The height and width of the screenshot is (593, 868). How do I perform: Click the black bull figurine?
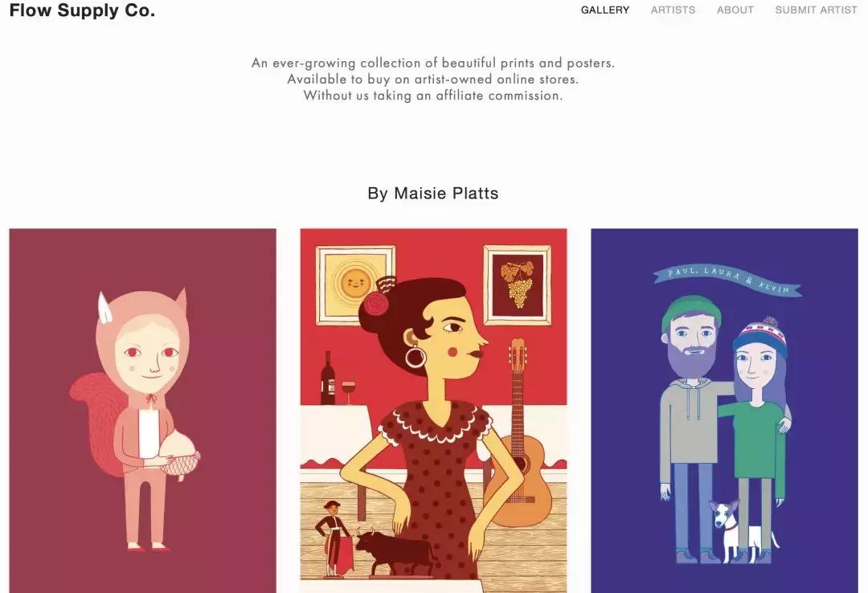click(394, 551)
